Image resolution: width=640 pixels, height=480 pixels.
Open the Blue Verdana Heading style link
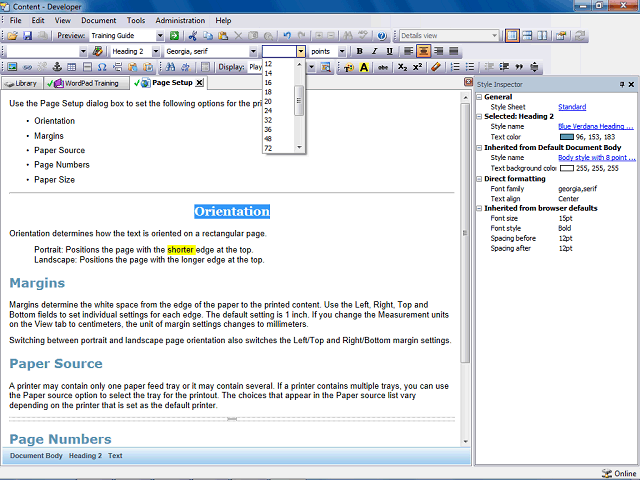pos(596,127)
